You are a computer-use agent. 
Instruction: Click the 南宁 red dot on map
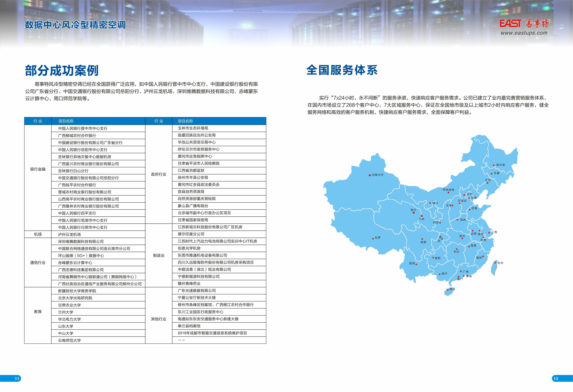point(440,274)
